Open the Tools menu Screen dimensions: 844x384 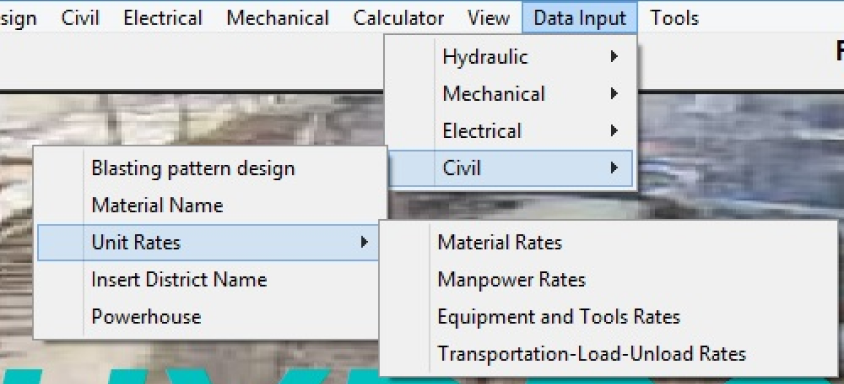pos(674,18)
